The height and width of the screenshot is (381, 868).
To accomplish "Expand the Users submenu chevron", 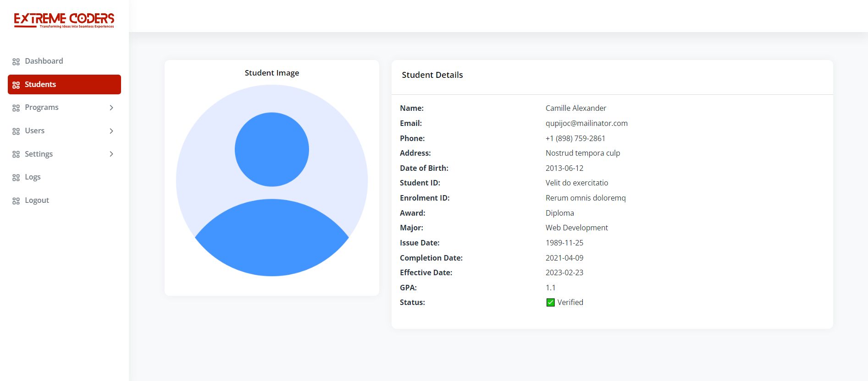I will (x=111, y=131).
